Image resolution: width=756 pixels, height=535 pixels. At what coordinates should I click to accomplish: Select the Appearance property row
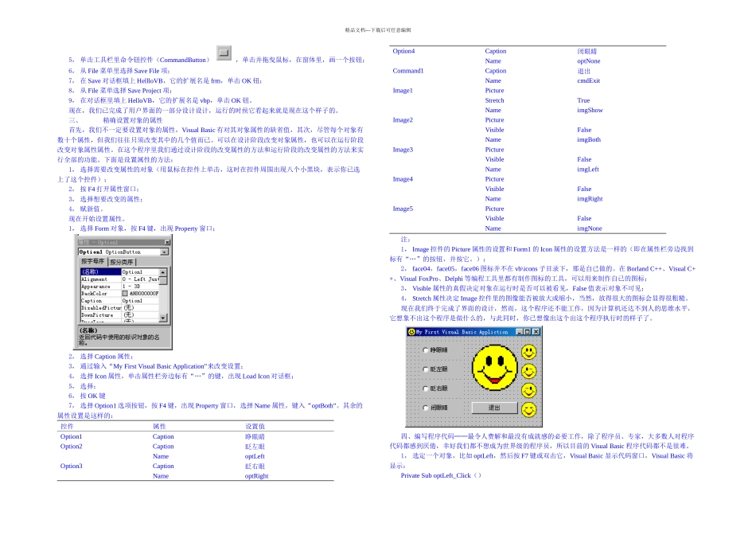click(119, 287)
